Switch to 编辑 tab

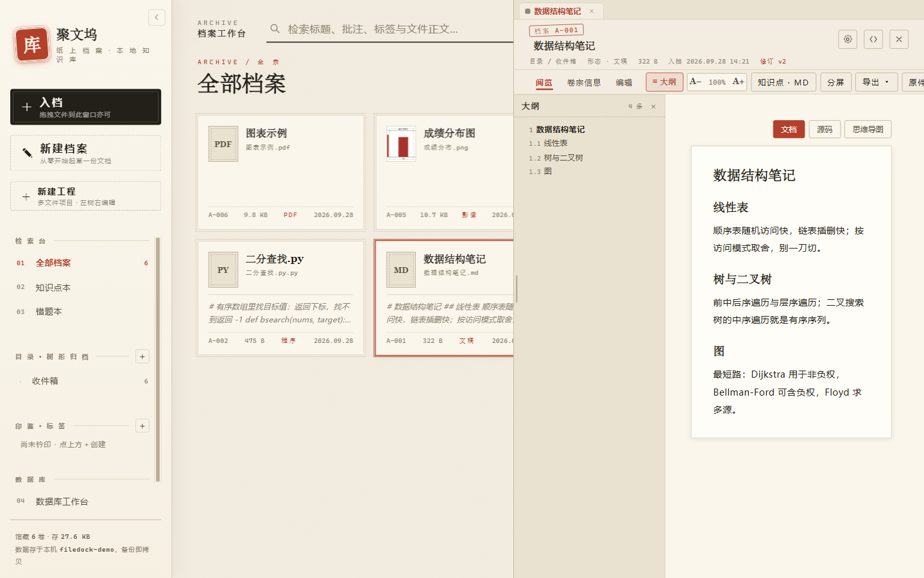tap(624, 82)
